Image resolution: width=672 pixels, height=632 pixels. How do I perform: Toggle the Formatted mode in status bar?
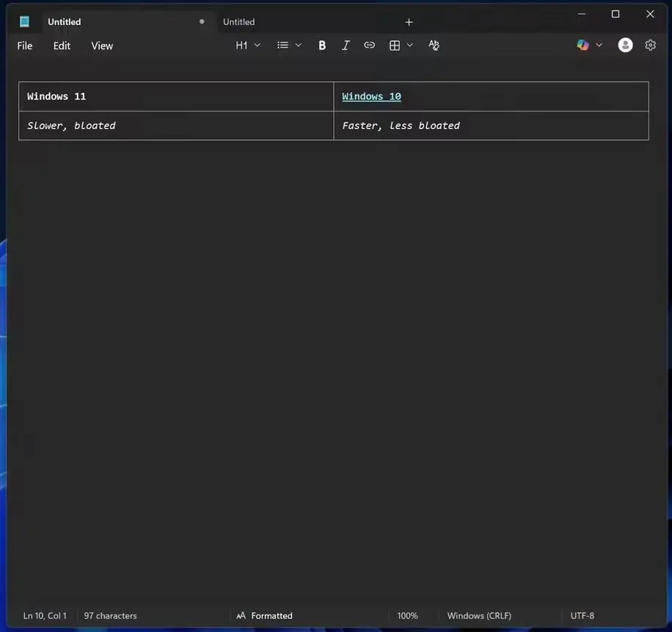(264, 616)
